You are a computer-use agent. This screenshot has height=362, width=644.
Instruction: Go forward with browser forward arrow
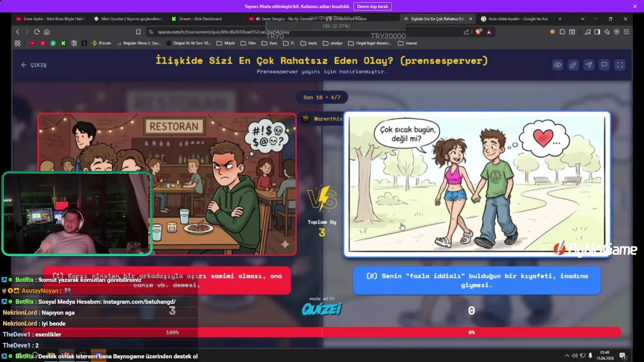coord(27,32)
